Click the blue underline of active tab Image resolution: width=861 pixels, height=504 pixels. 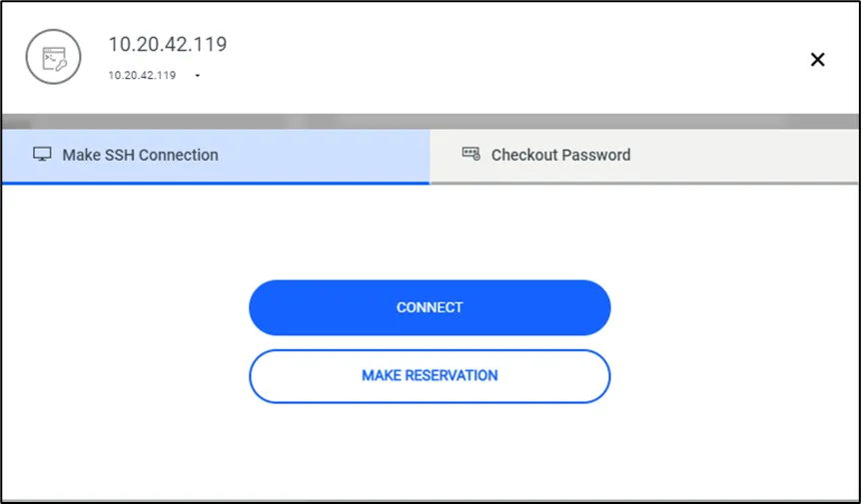tap(216, 183)
